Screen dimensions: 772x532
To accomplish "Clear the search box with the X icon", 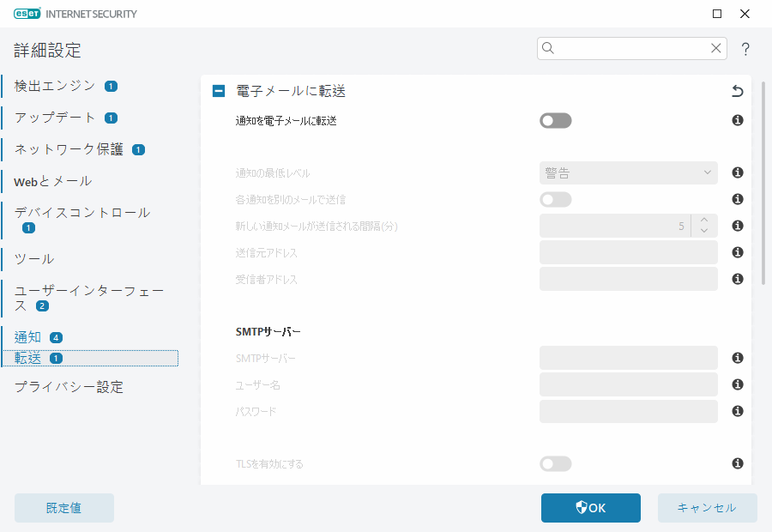I will click(716, 48).
